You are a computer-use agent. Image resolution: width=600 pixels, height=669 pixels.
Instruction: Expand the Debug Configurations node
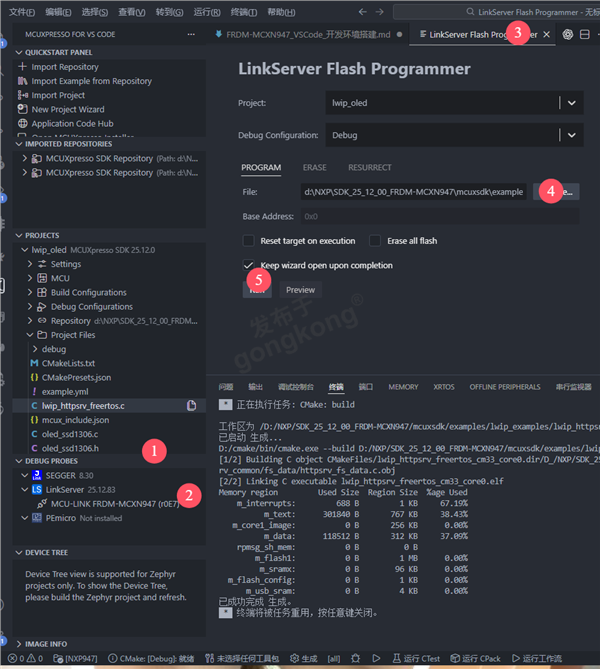pyautogui.click(x=30, y=306)
